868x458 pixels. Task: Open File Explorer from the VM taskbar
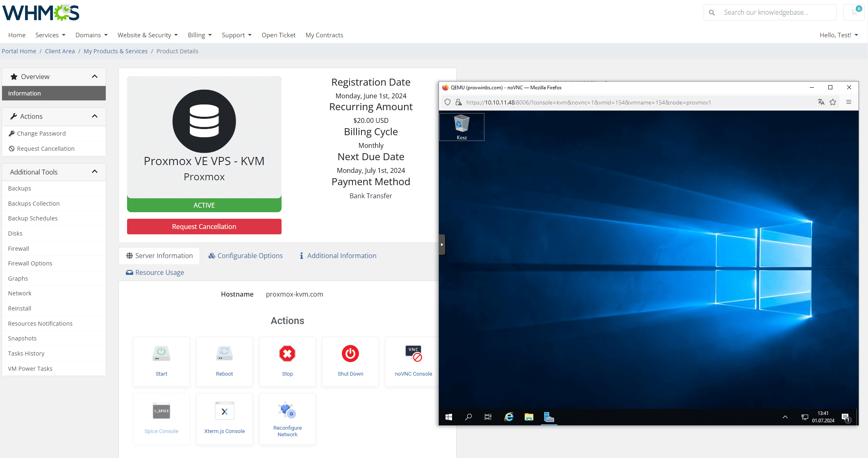click(x=529, y=417)
